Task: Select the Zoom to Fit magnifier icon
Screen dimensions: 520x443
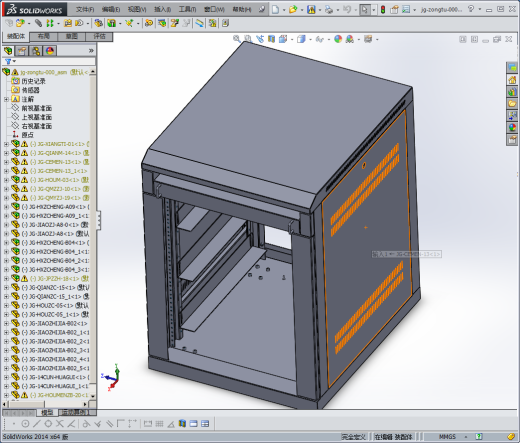Action: point(237,39)
